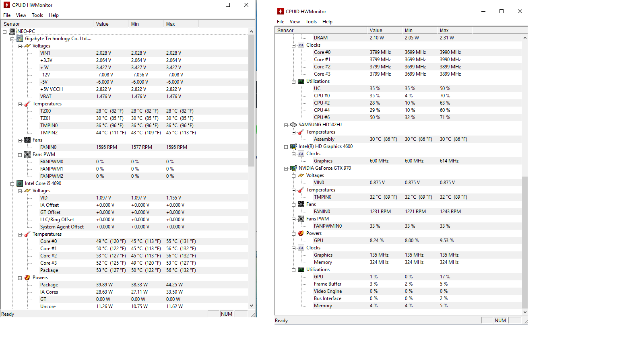Collapse the Gigabyte Technology node
Image resolution: width=644 pixels, height=362 pixels.
[12, 39]
